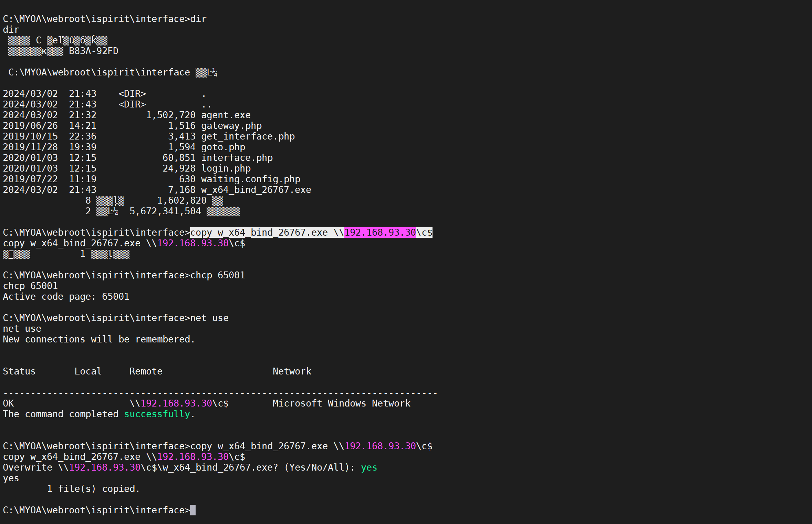Click the Network column header
This screenshot has width=812, height=524.
tap(292, 371)
